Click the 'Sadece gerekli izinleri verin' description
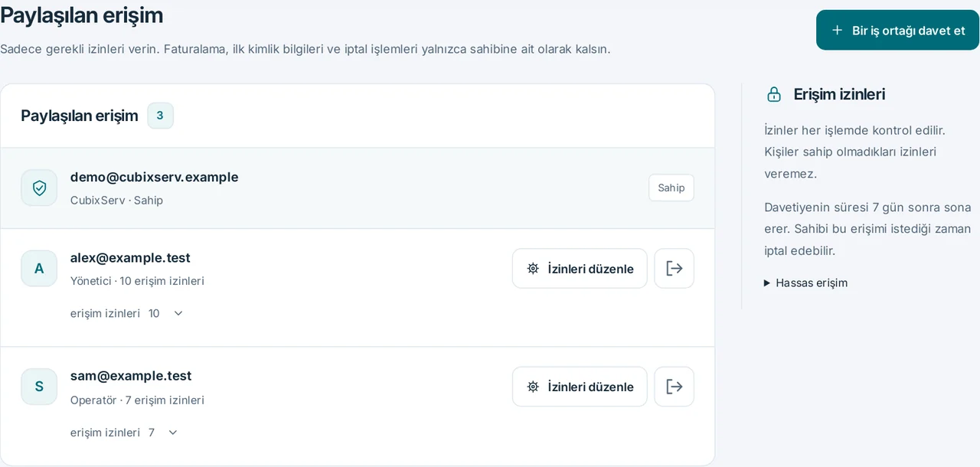Viewport: 980px width, 467px height. [305, 49]
